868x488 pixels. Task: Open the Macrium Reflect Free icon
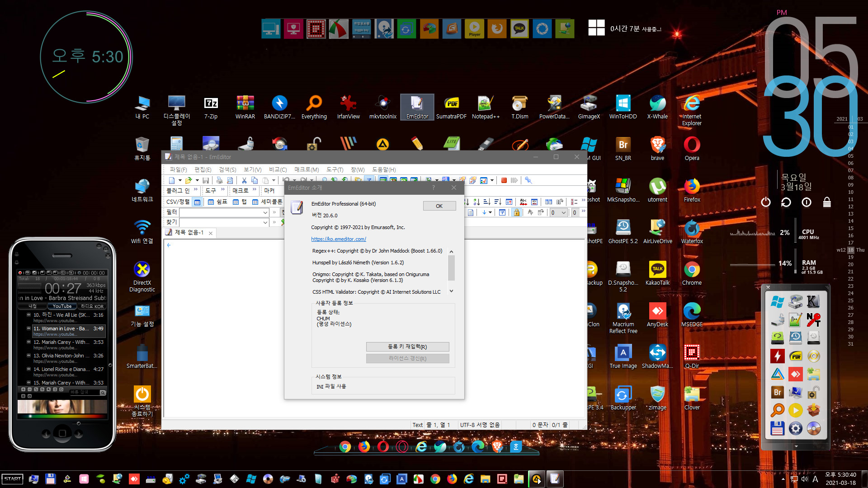tap(623, 318)
